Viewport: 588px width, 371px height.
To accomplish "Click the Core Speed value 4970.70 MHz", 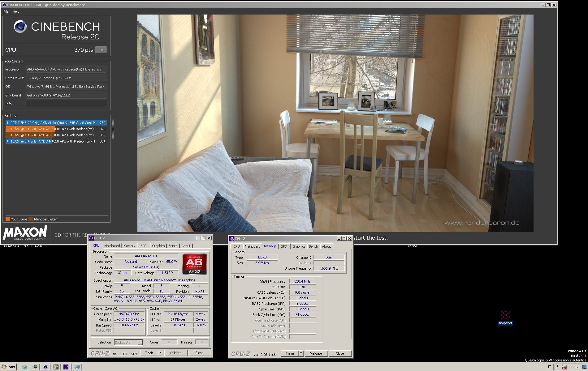I will (x=129, y=314).
